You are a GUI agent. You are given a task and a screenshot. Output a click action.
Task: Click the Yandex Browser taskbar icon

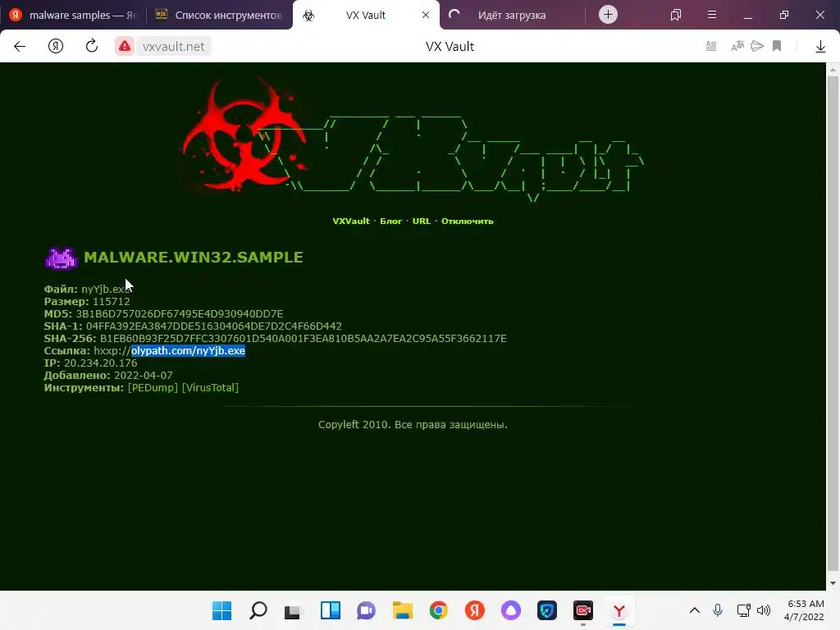click(619, 610)
